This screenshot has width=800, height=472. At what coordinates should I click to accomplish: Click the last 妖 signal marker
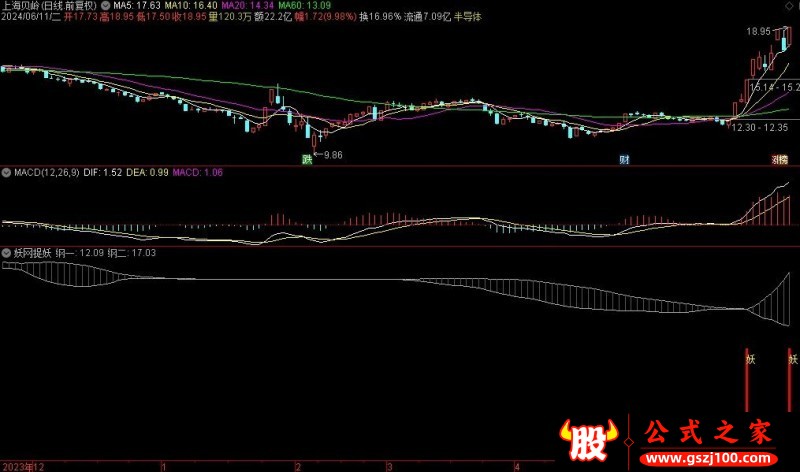[x=793, y=359]
